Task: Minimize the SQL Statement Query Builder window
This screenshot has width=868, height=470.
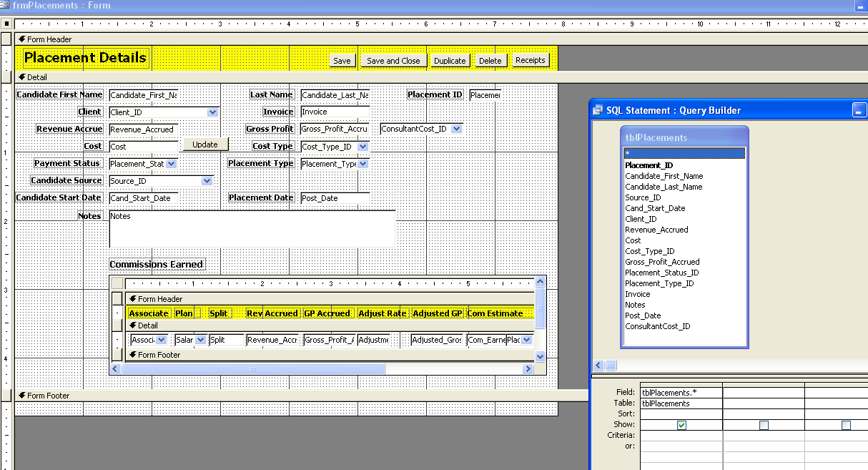Action: pos(859,110)
